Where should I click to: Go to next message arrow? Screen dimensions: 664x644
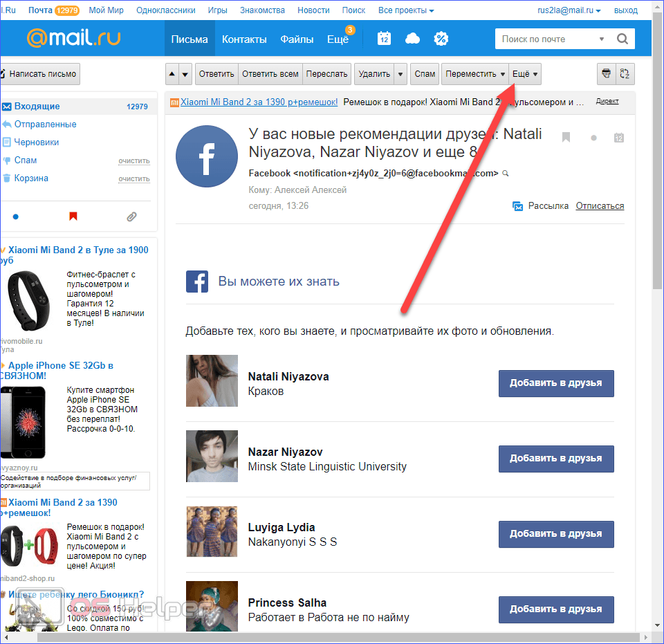click(x=185, y=74)
